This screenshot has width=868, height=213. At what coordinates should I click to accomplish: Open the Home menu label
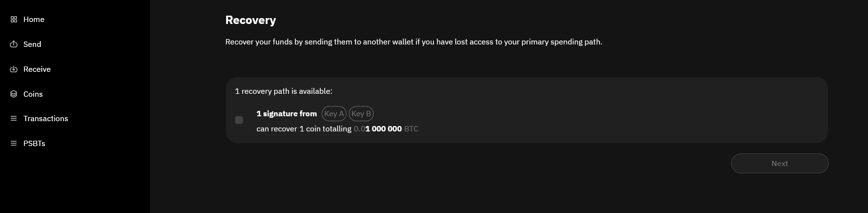(x=34, y=20)
